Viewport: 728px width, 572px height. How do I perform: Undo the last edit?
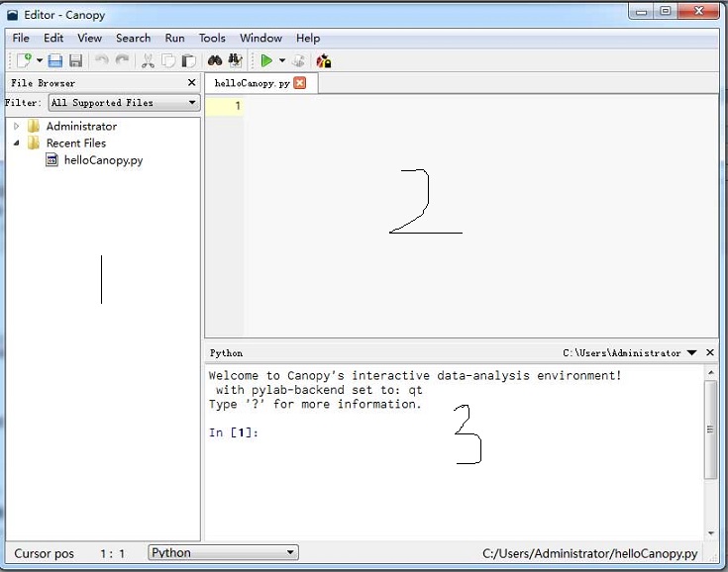(x=101, y=60)
